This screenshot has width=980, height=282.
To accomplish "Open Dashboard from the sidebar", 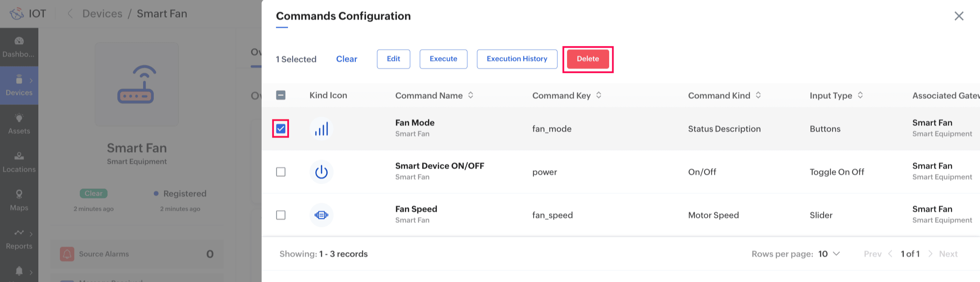I will (19, 47).
